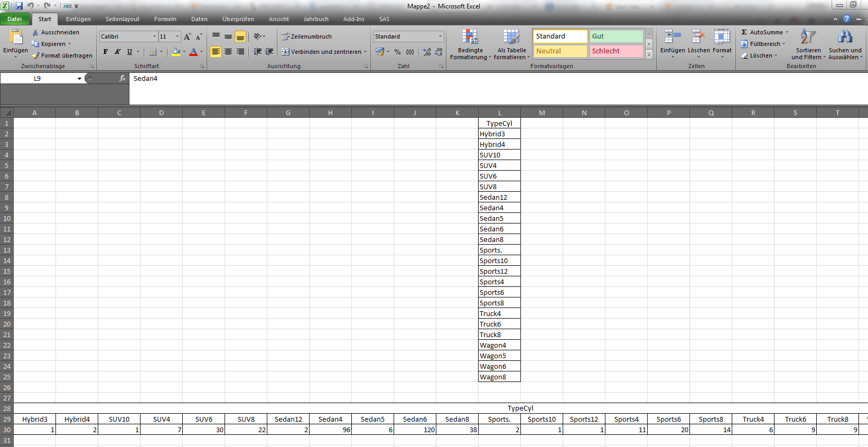This screenshot has height=447, width=868.
Task: Apply the yellow fill color bucket
Action: point(176,52)
